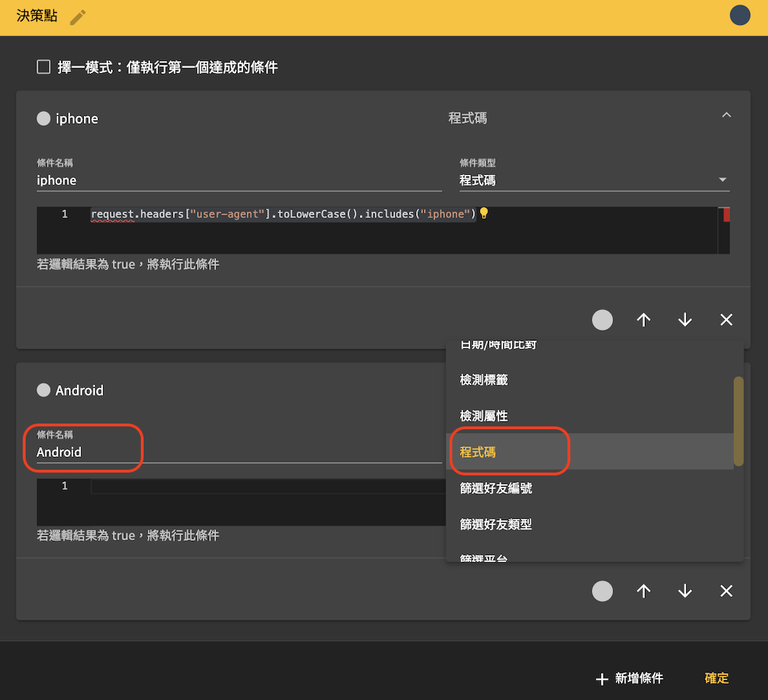Move the iphone condition down
Viewport: 768px width, 700px height.
(685, 320)
